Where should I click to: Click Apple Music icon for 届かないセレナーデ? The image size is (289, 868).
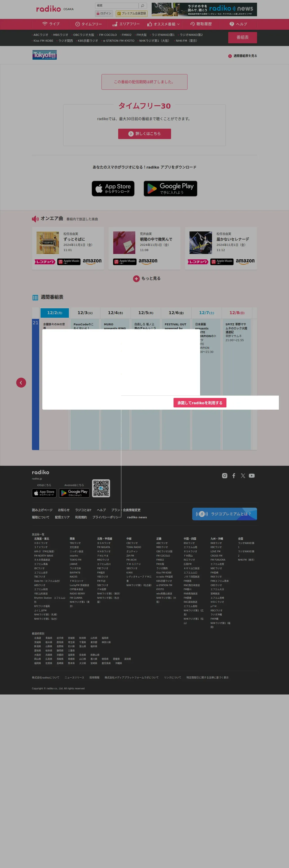222,262
